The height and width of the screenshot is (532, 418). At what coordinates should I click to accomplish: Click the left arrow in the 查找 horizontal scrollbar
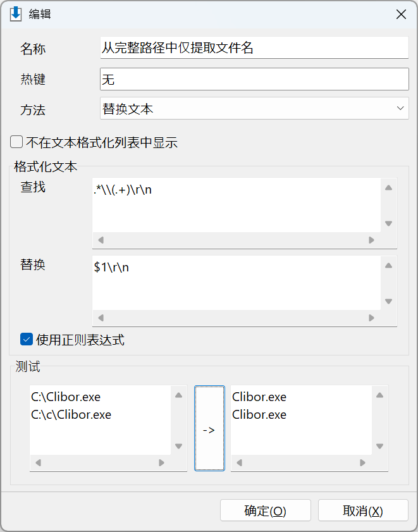[x=101, y=240]
